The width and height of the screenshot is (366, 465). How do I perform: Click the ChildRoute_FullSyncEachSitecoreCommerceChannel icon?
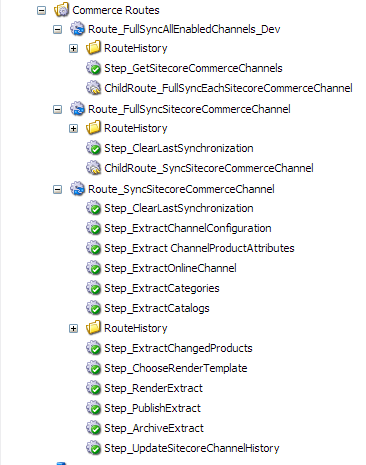pyautogui.click(x=93, y=88)
